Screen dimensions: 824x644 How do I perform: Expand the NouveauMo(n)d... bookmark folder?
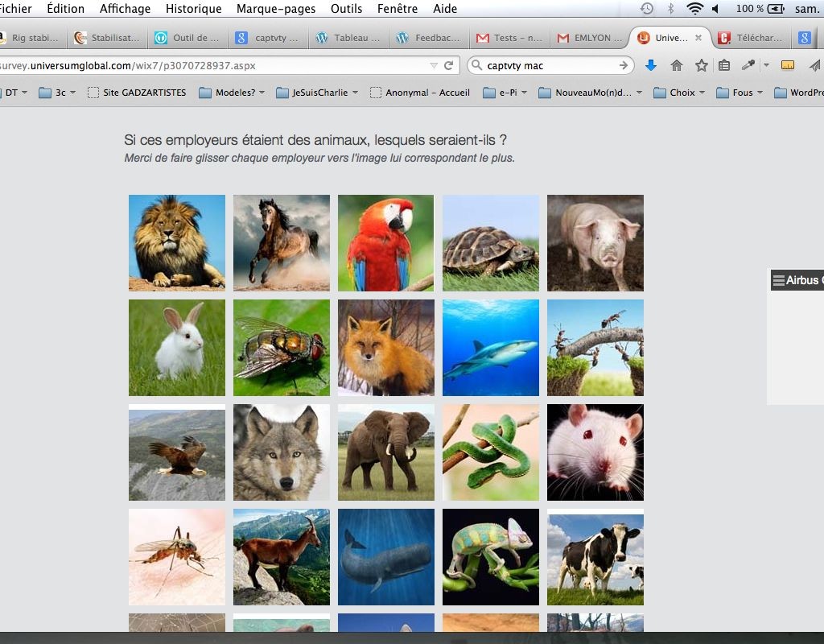(x=591, y=93)
